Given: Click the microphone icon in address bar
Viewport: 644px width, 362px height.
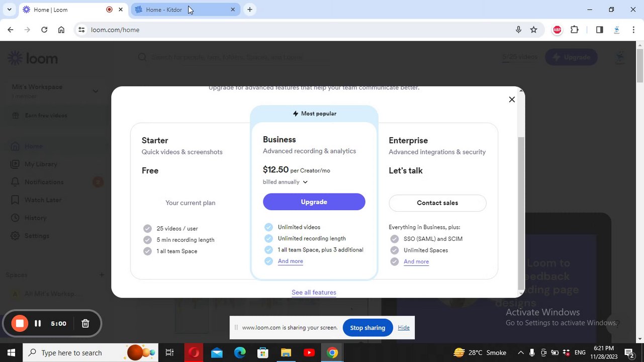Looking at the screenshot, I should (518, 30).
